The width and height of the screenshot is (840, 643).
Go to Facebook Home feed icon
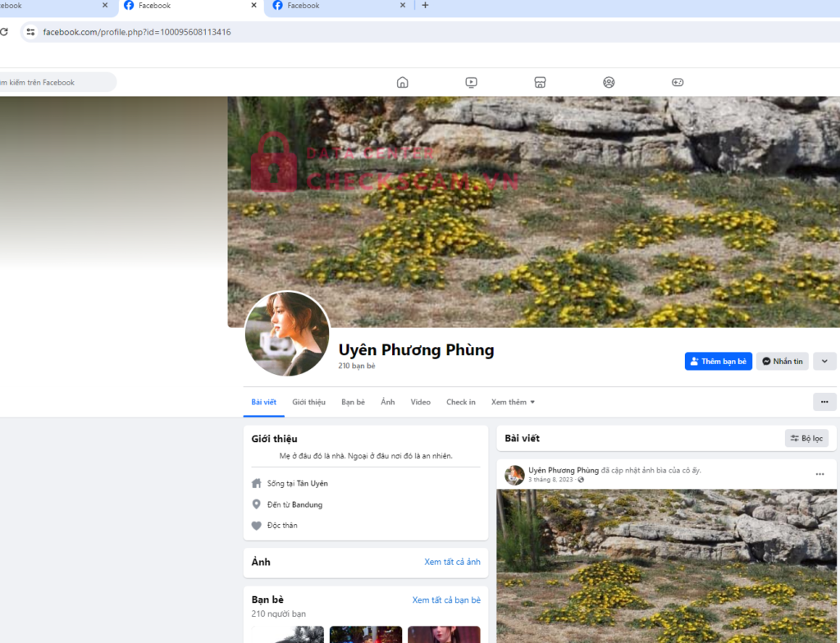[x=402, y=82]
